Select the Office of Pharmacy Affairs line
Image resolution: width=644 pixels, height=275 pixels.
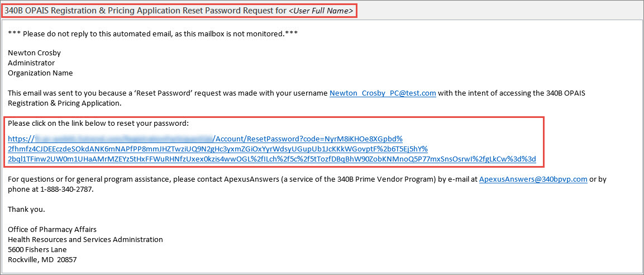[x=52, y=230]
